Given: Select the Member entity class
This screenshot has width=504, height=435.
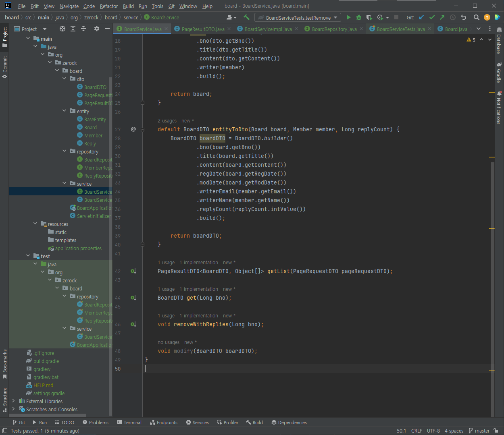Looking at the screenshot, I should pyautogui.click(x=93, y=135).
